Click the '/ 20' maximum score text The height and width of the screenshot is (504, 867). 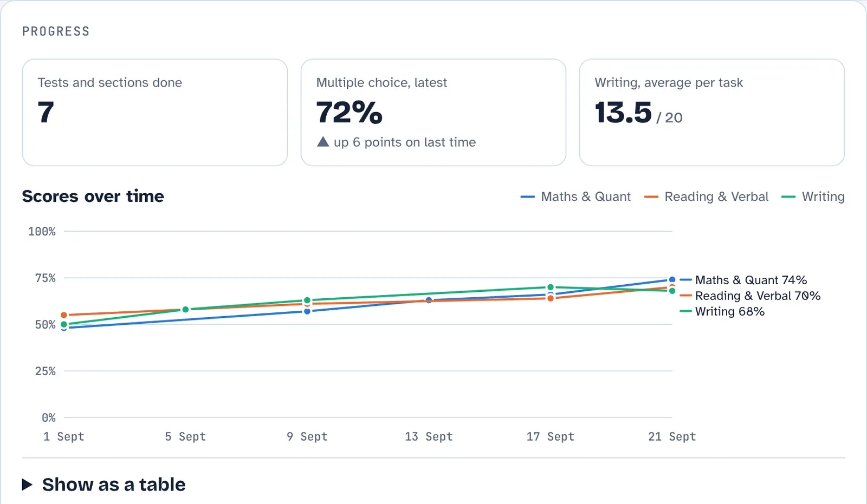669,117
